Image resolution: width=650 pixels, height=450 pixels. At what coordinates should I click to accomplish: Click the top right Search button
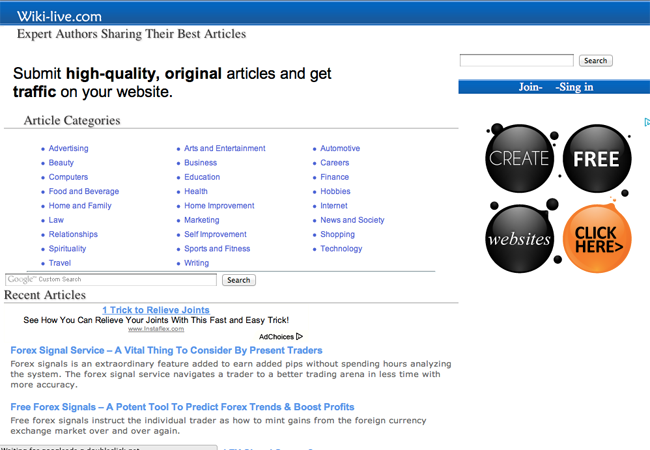pos(595,61)
